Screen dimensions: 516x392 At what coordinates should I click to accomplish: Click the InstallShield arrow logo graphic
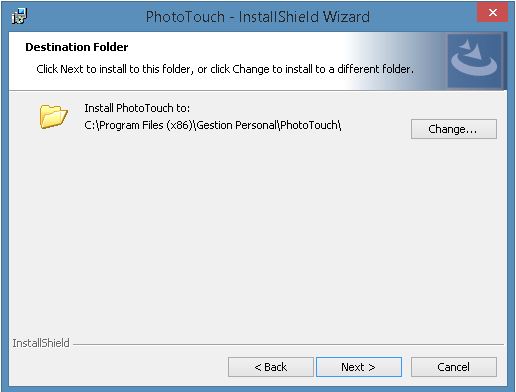tap(474, 60)
